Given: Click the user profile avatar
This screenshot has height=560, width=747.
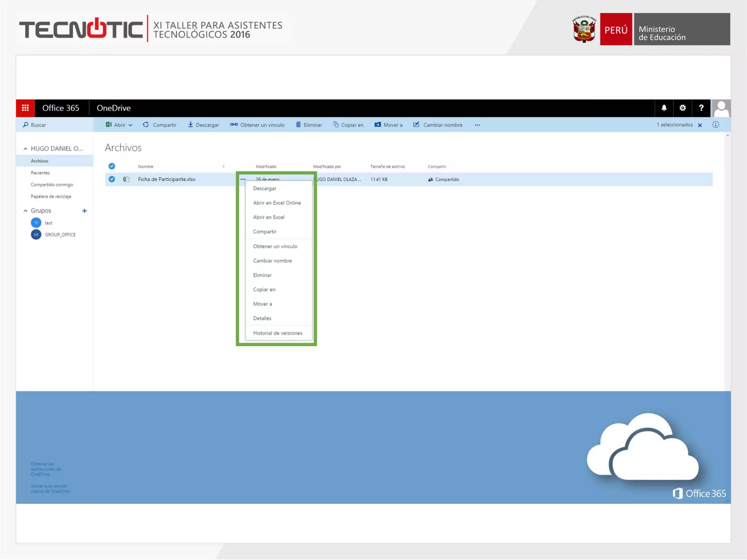Looking at the screenshot, I should (x=721, y=108).
